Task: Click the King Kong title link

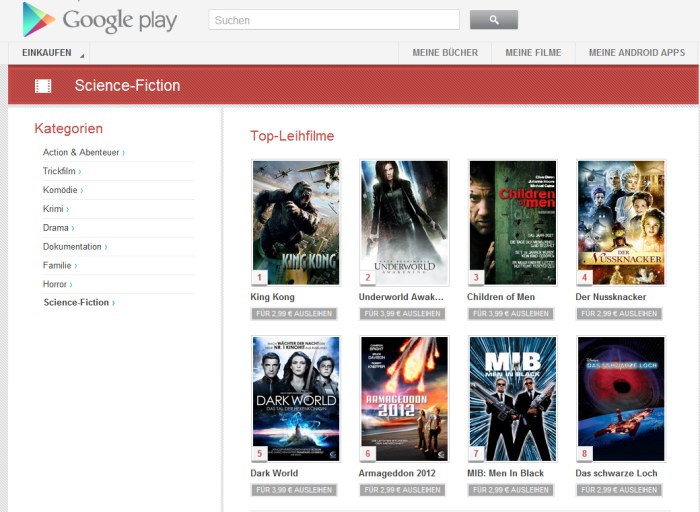Action: click(272, 297)
